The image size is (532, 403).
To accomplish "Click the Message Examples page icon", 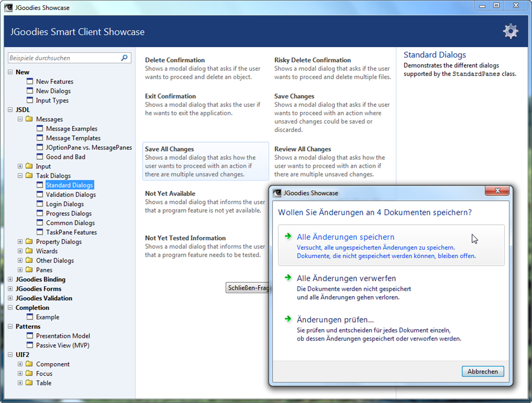I will [40, 128].
